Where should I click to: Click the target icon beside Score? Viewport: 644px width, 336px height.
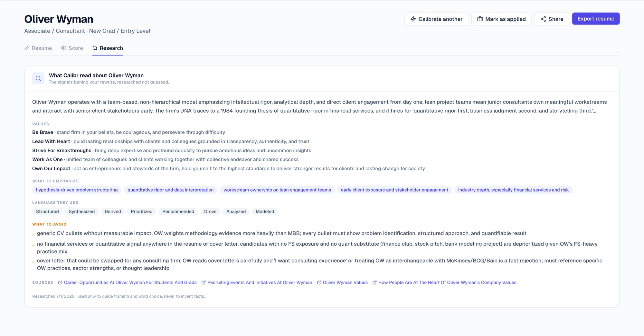click(64, 48)
